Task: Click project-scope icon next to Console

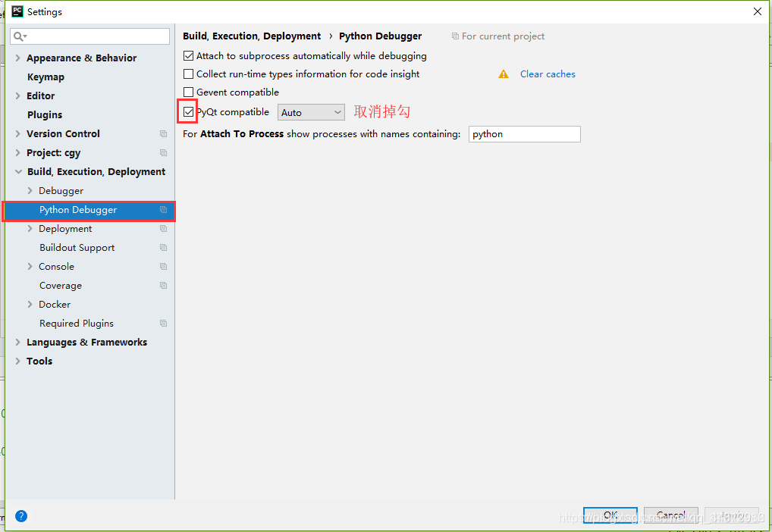Action: [164, 267]
